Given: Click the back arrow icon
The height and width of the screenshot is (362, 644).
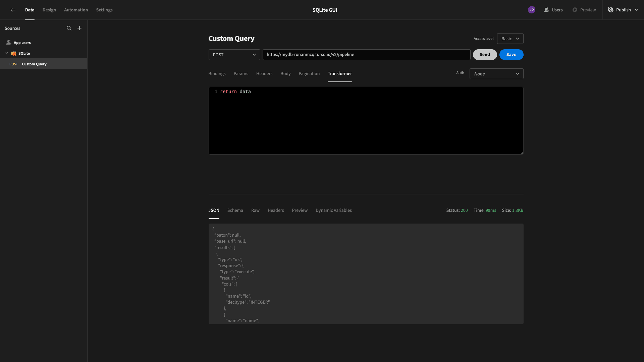Looking at the screenshot, I should pyautogui.click(x=13, y=10).
